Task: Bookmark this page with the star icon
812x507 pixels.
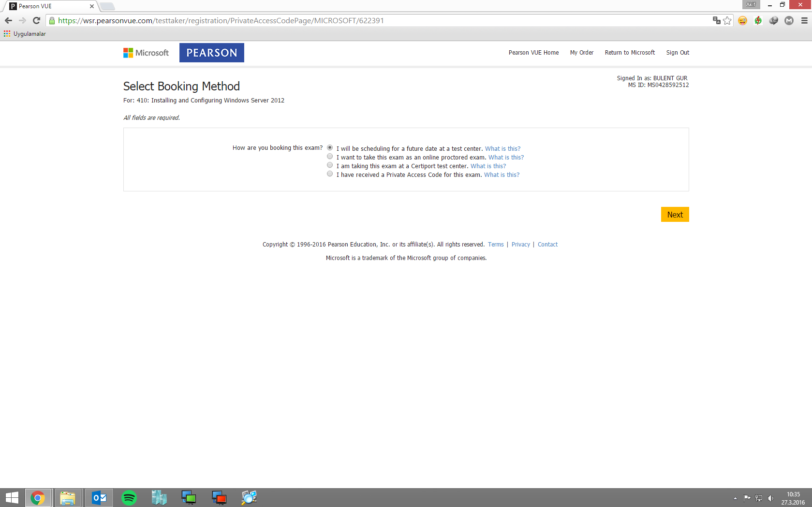Action: pyautogui.click(x=727, y=20)
